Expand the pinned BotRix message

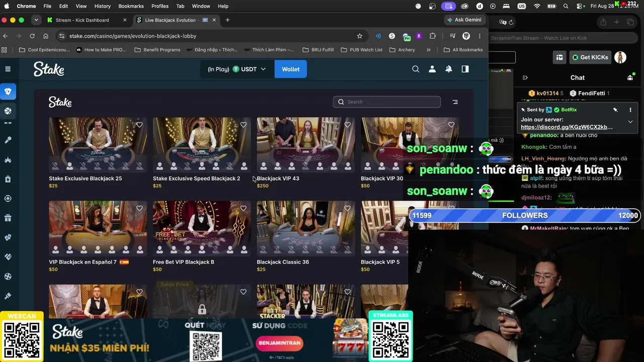point(630,122)
